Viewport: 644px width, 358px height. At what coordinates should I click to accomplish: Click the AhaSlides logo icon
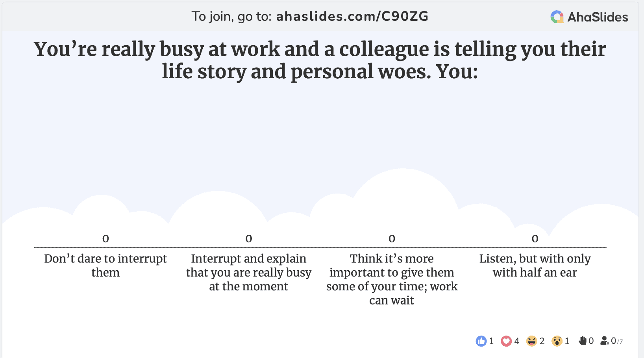(557, 17)
